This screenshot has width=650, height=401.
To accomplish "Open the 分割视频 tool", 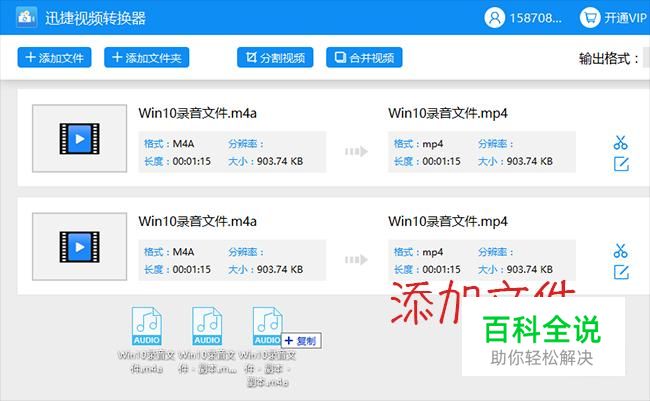I will point(275,57).
